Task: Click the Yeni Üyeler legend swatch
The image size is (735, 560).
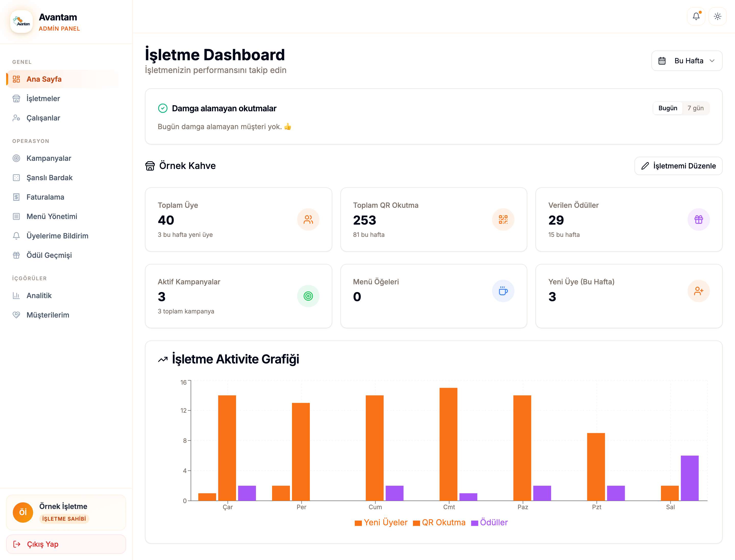Action: click(x=358, y=523)
